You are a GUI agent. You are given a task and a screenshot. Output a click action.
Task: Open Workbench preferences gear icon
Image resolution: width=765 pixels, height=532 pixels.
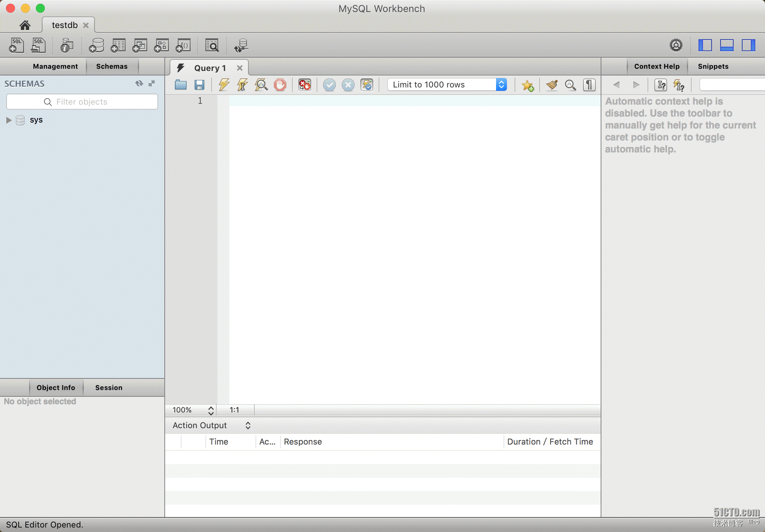676,45
